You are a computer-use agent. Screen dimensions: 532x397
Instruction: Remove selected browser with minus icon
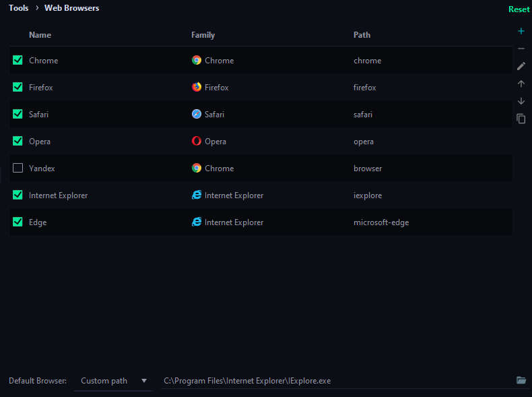521,49
